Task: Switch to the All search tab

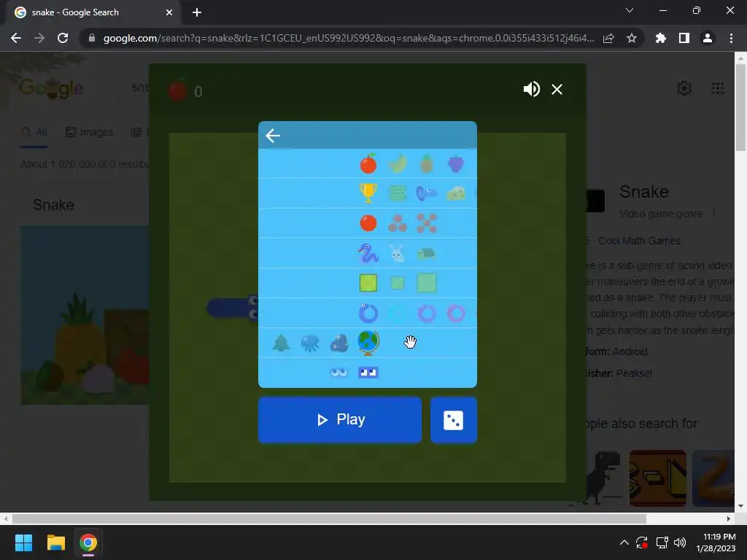Action: [x=35, y=132]
